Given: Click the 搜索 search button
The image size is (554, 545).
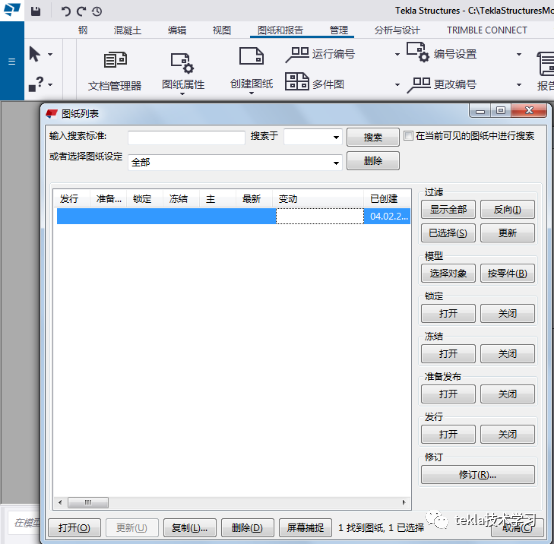Looking at the screenshot, I should click(373, 137).
